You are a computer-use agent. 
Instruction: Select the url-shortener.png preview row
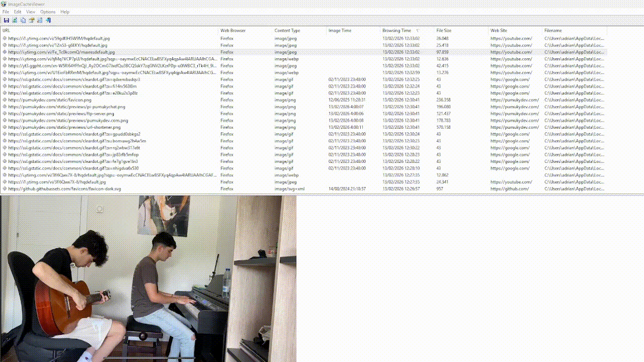(x=64, y=128)
